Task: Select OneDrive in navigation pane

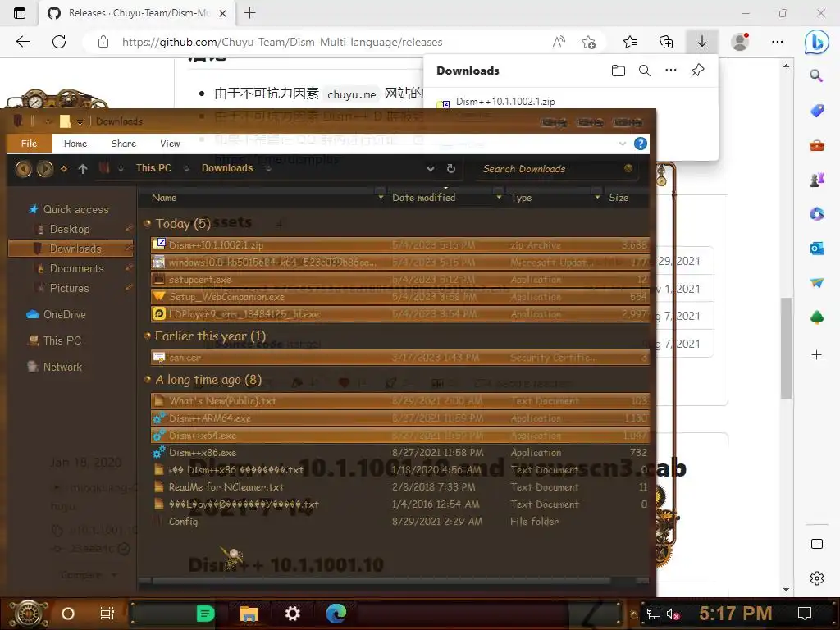Action: click(64, 314)
